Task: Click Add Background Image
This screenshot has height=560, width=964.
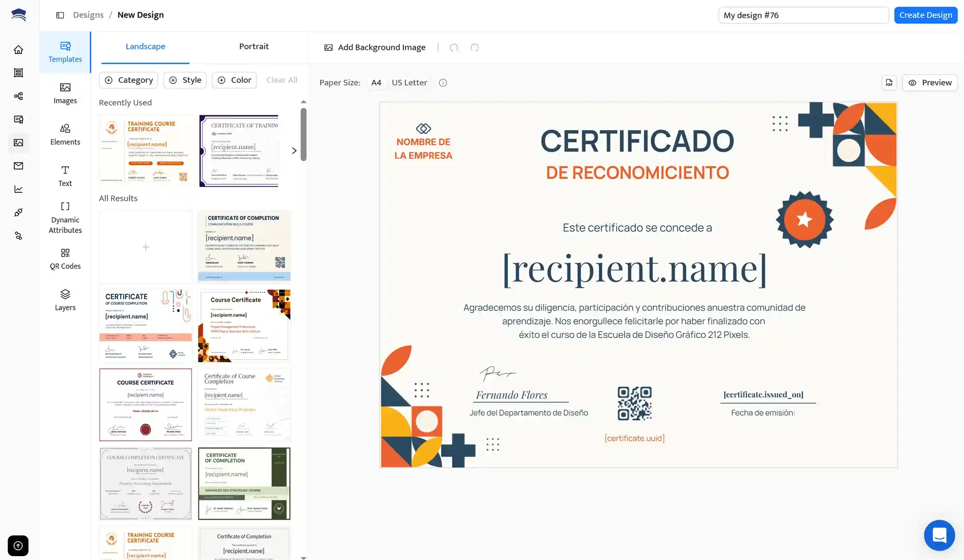Action: (x=375, y=47)
